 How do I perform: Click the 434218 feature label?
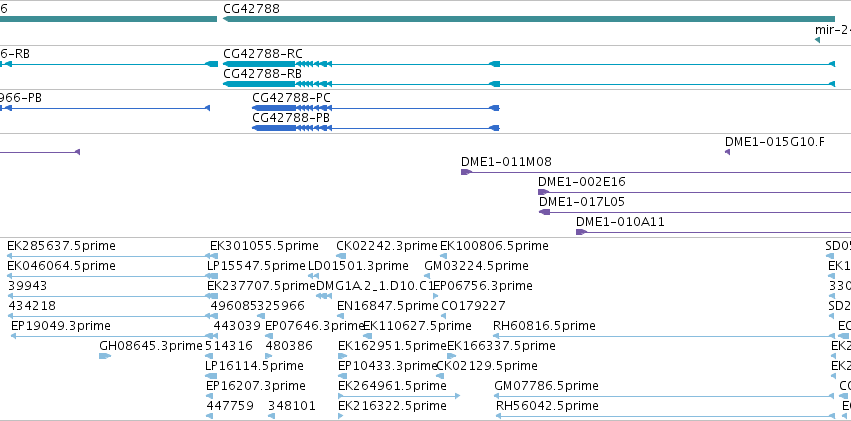tap(32, 306)
